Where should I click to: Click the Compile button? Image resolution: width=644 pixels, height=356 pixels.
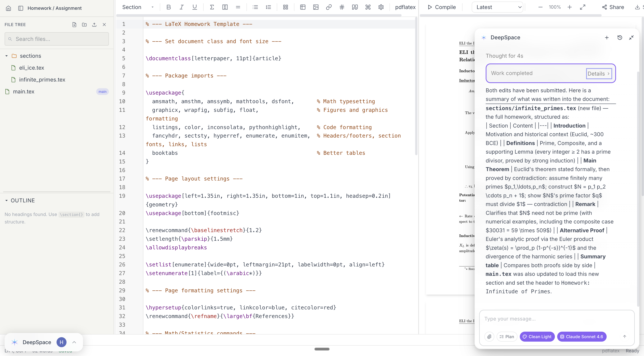[441, 7]
